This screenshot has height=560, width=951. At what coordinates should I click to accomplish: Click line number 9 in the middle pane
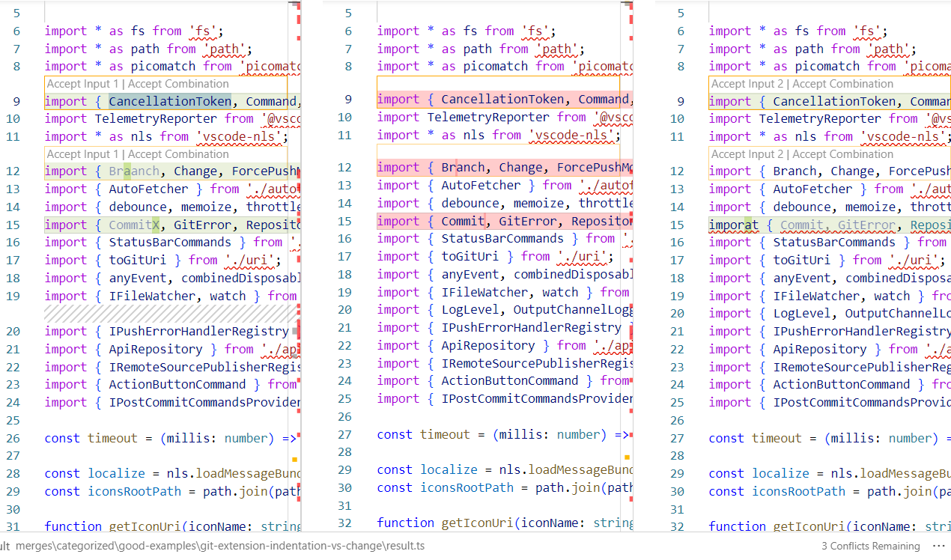point(347,99)
